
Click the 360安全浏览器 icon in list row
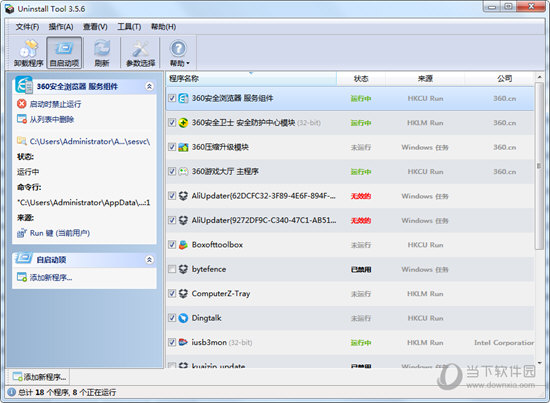click(x=183, y=98)
